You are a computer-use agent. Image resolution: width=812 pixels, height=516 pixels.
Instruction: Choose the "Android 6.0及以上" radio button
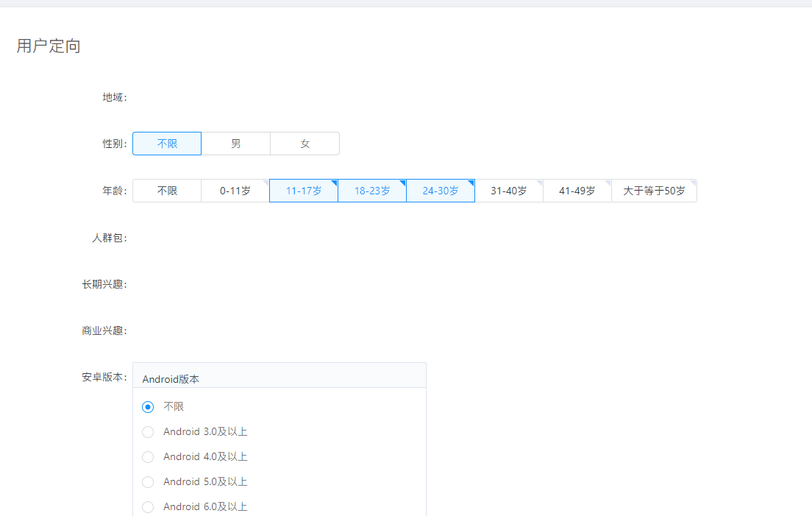click(x=147, y=506)
